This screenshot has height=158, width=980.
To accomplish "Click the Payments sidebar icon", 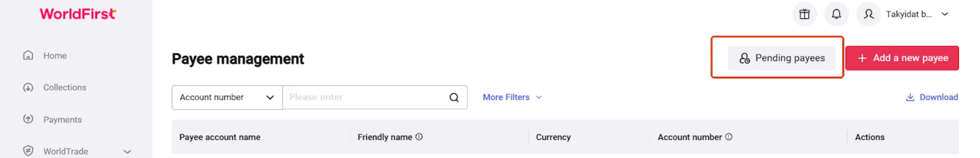I will [x=28, y=119].
